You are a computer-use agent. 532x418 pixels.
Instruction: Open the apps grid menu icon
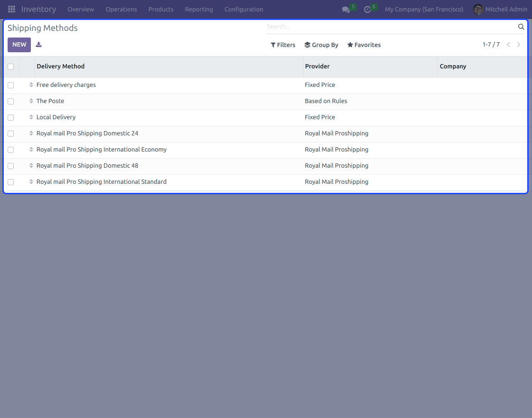[11, 9]
